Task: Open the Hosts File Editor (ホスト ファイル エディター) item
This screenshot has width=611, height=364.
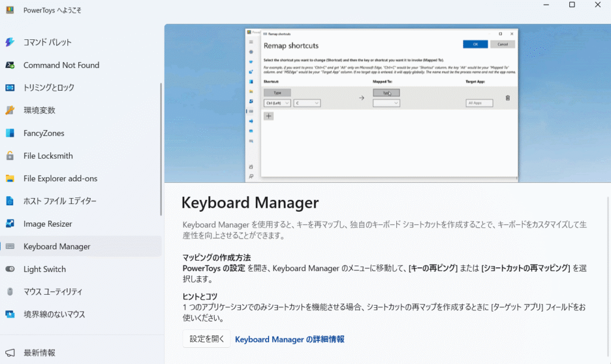Action: click(x=60, y=201)
